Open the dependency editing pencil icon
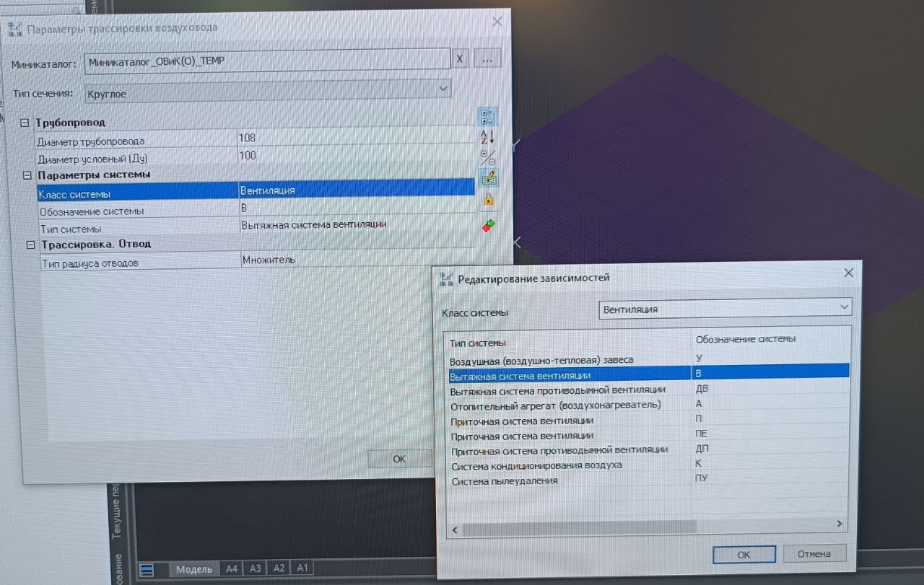 click(x=488, y=177)
